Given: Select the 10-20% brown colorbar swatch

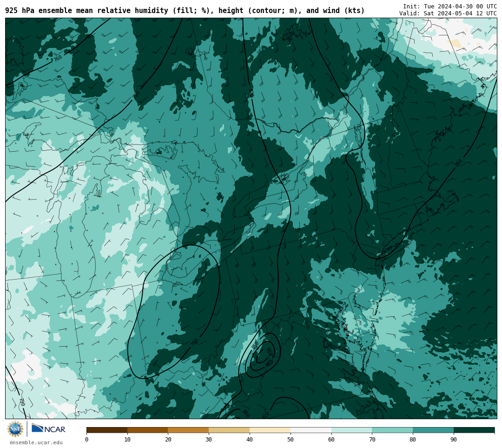Looking at the screenshot, I should point(148,430).
